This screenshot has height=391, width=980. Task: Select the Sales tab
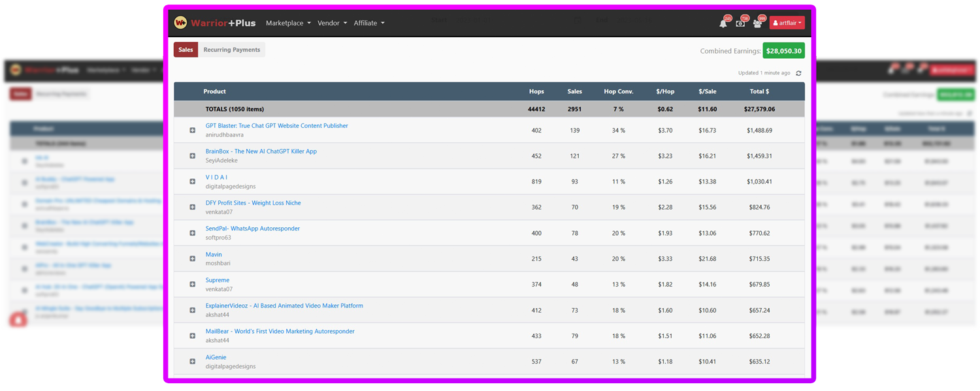click(186, 50)
